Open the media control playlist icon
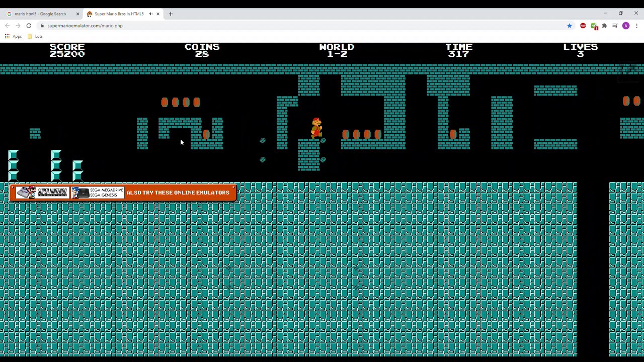Viewport: 644px width, 362px height. 615,26
